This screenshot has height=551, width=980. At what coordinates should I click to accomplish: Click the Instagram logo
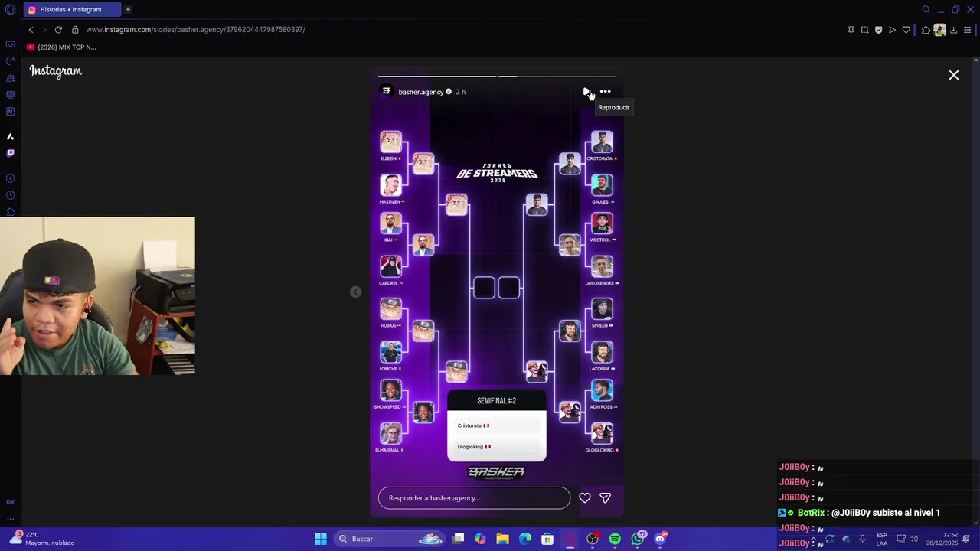click(x=56, y=71)
